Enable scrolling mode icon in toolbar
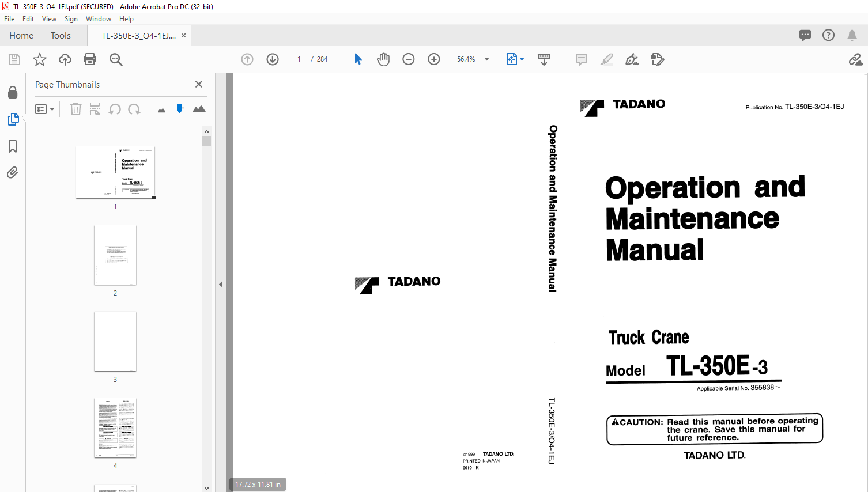 pyautogui.click(x=544, y=59)
